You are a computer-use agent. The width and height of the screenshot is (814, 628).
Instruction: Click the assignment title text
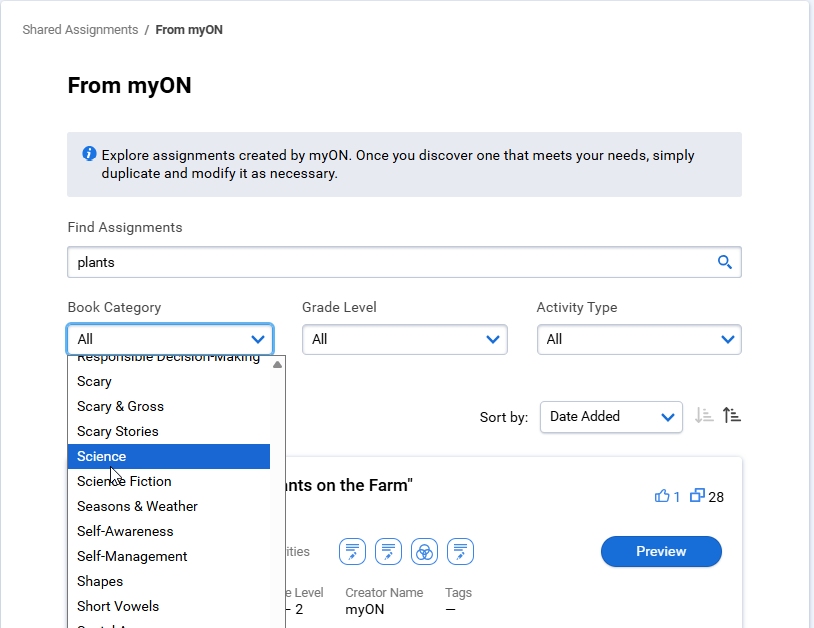pos(349,485)
